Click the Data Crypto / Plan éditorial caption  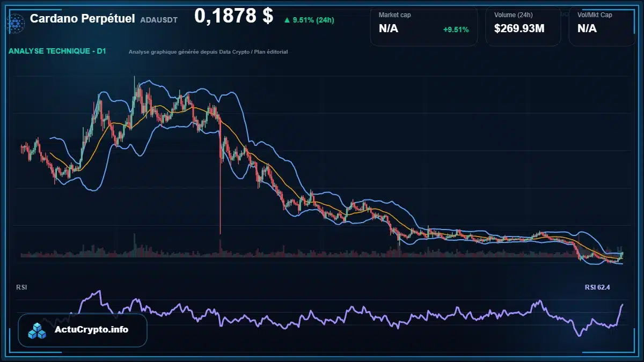[x=208, y=52]
